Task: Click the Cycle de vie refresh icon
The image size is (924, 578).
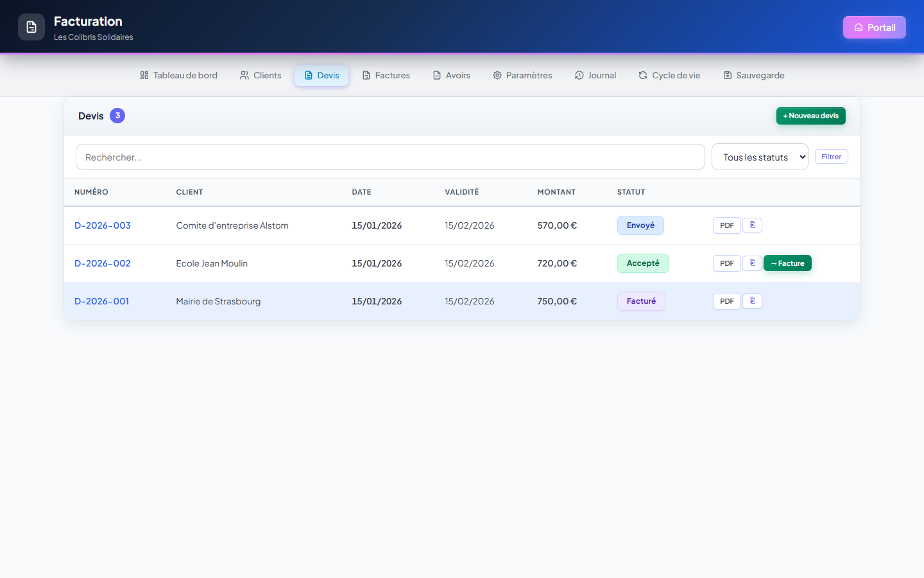Action: pyautogui.click(x=643, y=75)
